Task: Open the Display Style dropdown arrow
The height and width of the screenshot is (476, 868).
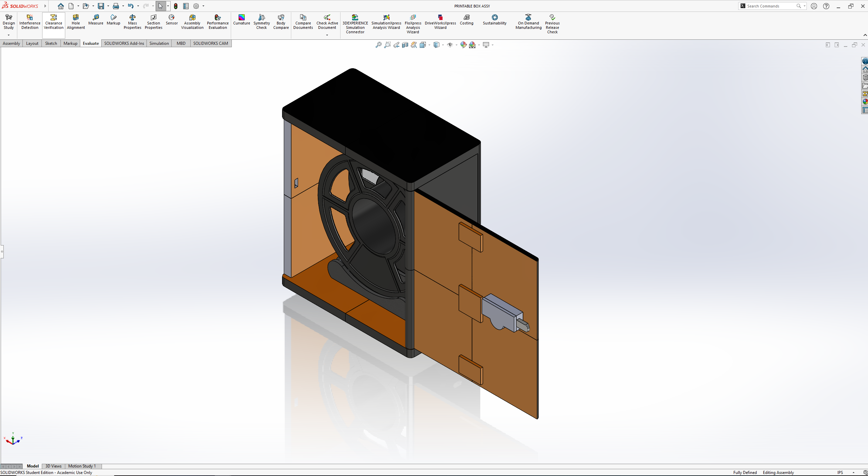Action: point(443,45)
